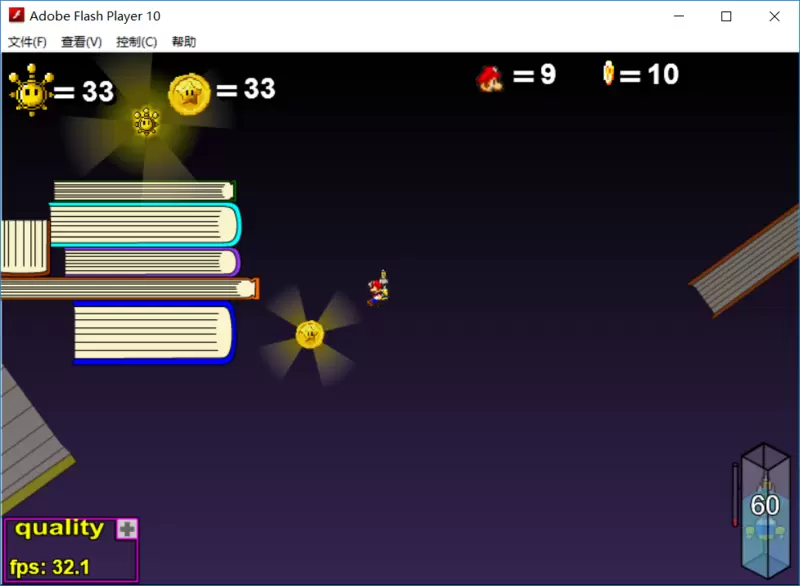
Task: Click the star coin counter icon in HUD
Action: coord(189,94)
